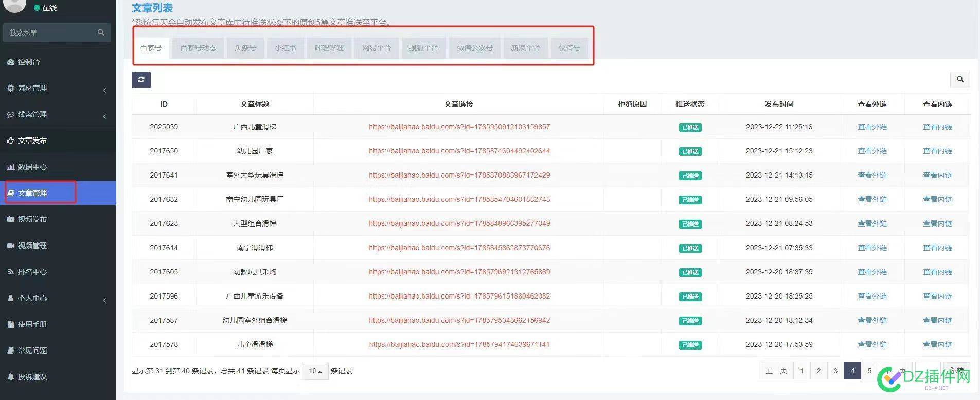Open 视频发布 in sidebar

point(58,219)
